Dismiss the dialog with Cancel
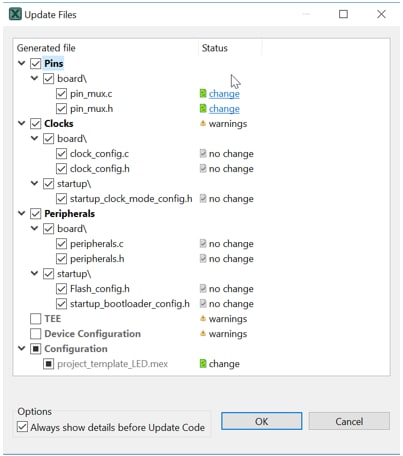 pyautogui.click(x=349, y=421)
